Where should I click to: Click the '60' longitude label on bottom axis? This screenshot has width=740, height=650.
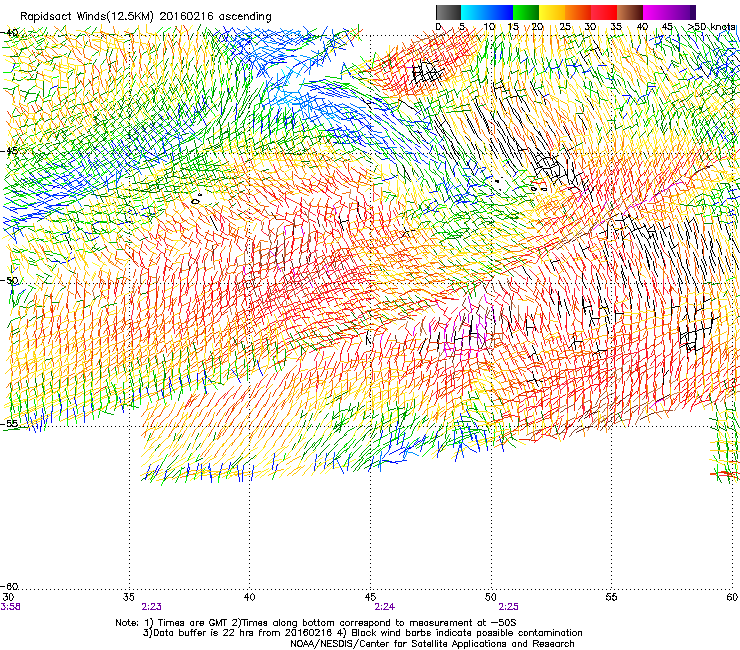(x=732, y=597)
